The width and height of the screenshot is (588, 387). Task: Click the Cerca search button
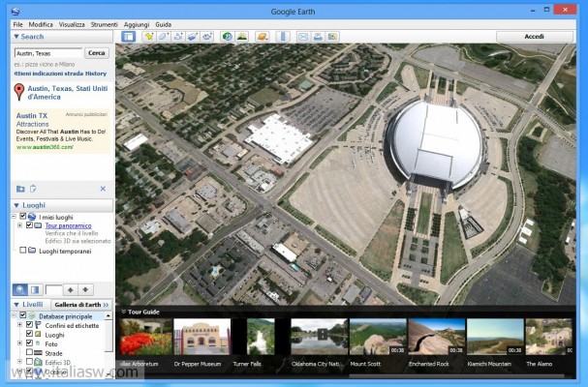[x=96, y=53]
